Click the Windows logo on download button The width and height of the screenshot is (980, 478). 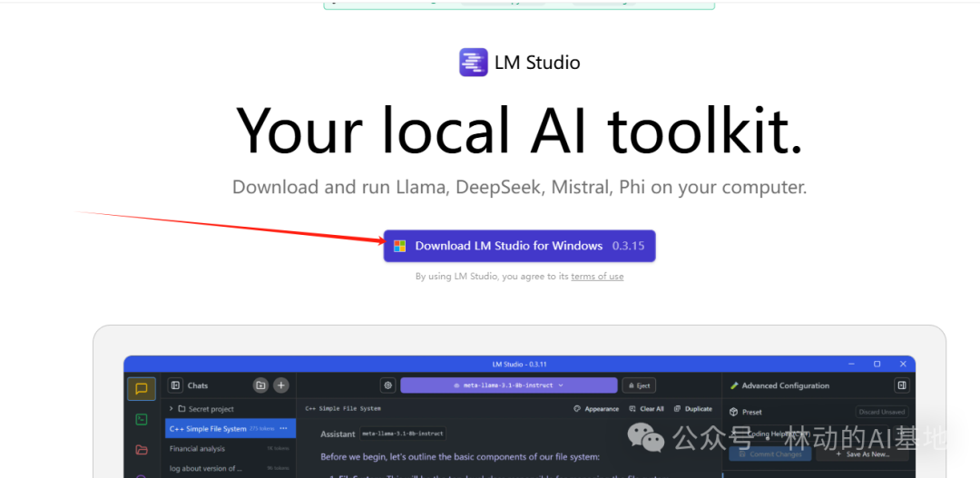[400, 246]
